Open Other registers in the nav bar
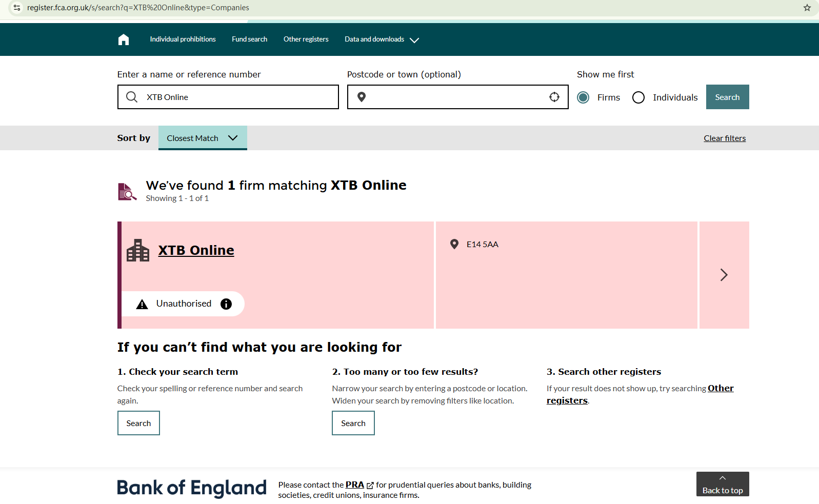 pos(306,39)
